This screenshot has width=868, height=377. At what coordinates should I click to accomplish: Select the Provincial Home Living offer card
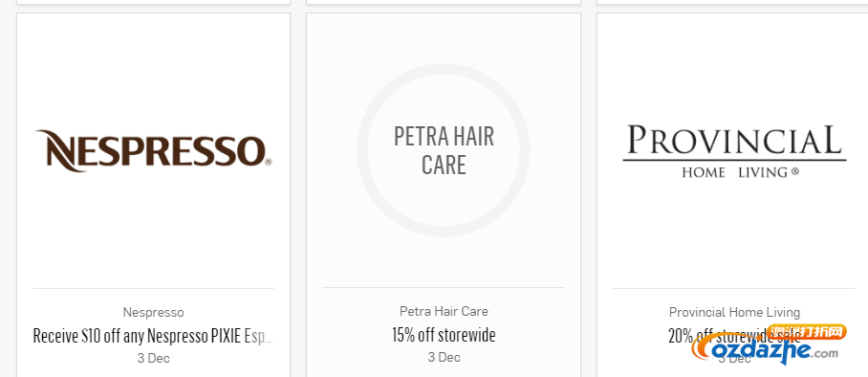[732, 195]
